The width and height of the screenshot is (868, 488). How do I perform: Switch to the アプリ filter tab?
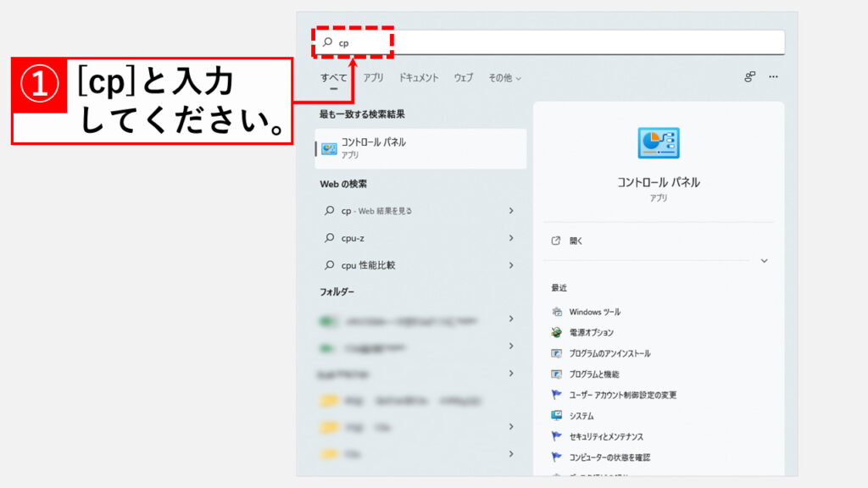click(373, 78)
